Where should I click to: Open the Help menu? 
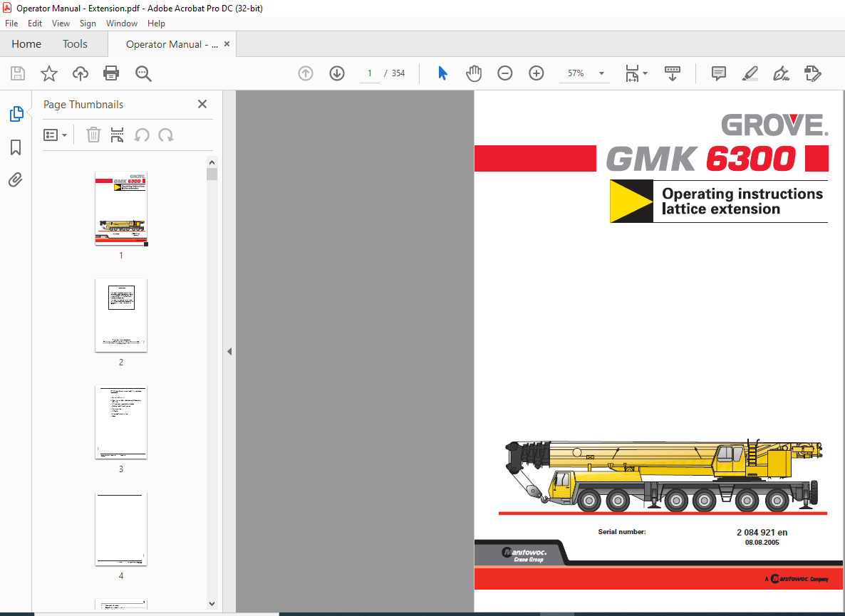click(156, 24)
